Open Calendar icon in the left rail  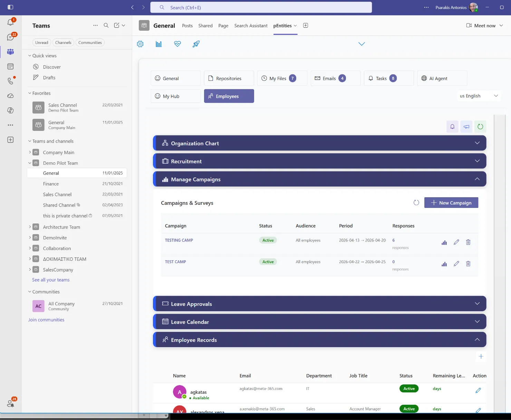click(10, 66)
